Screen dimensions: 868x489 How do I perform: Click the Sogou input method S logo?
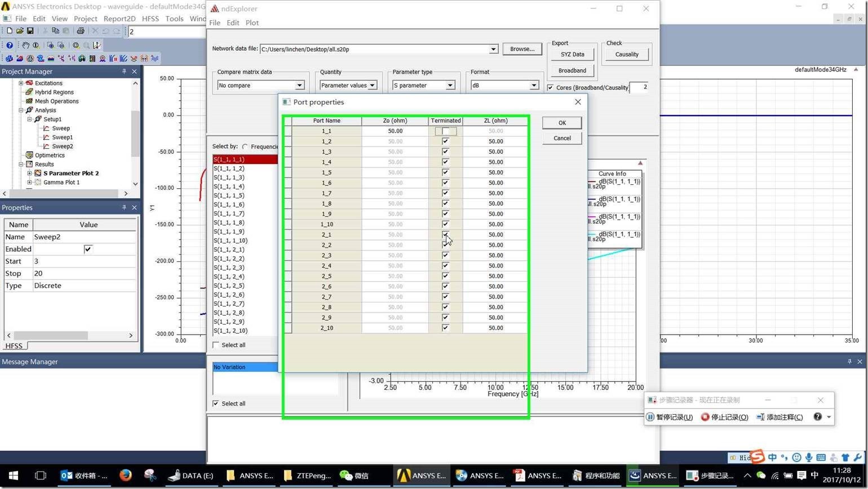point(758,456)
